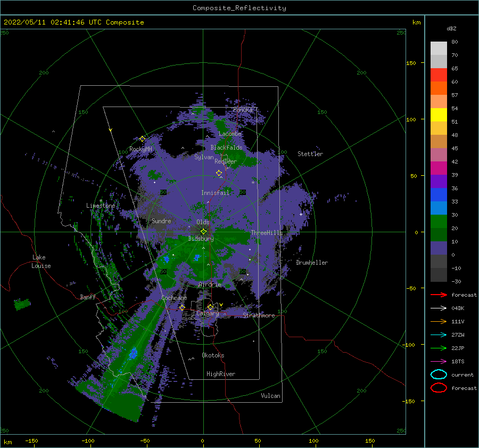Select the Sylvan label
Screen dimensions: 479x448
pos(204,157)
